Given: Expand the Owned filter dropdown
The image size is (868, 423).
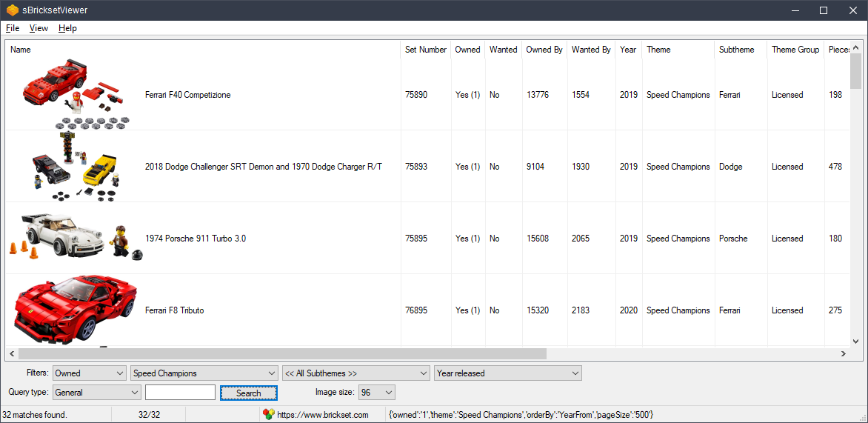Looking at the screenshot, I should coord(90,373).
